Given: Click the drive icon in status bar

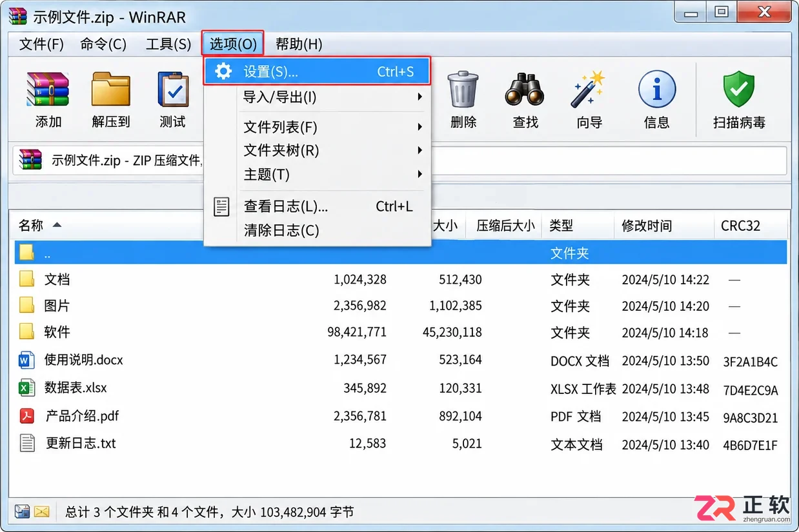Looking at the screenshot, I should [22, 511].
